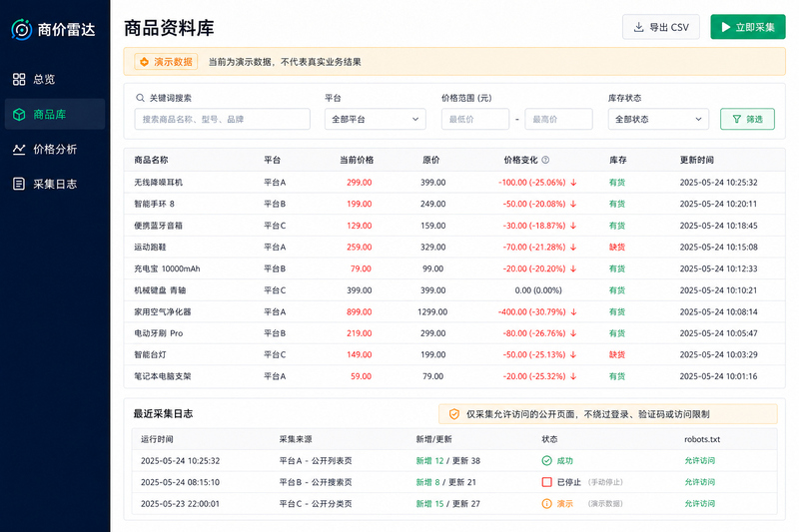The width and height of the screenshot is (799, 532).
Task: Open the 总览 overview grid icon
Action: coord(19,79)
